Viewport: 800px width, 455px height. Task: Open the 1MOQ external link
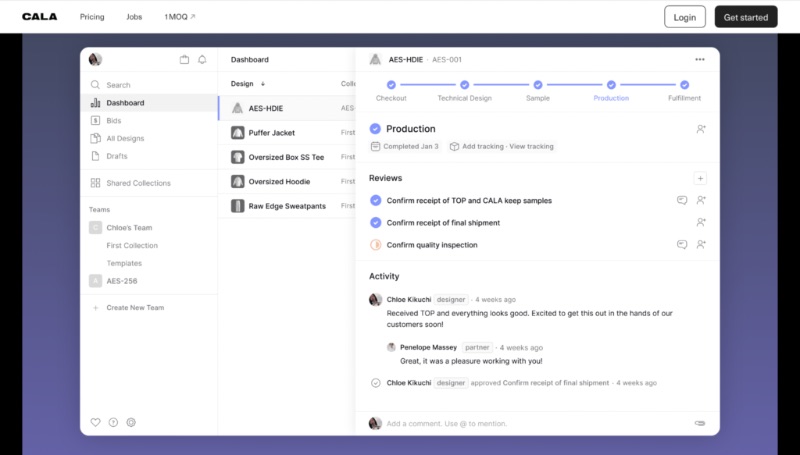(x=180, y=17)
